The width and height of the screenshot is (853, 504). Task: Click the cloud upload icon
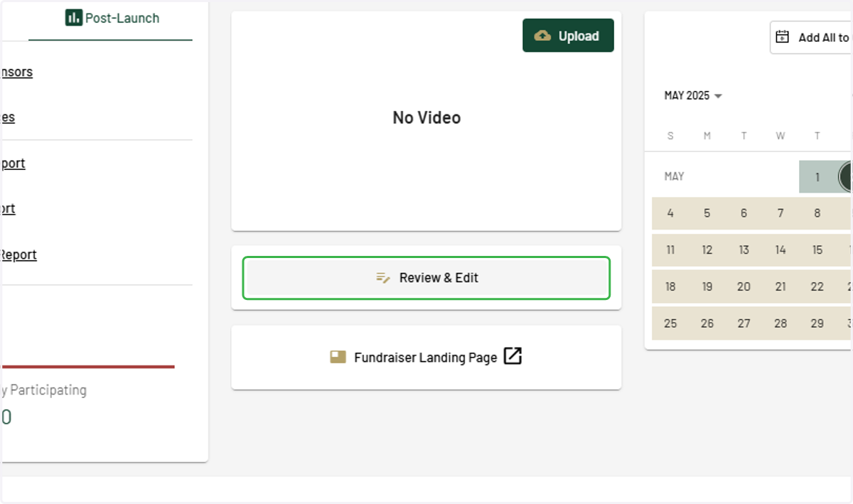(542, 36)
